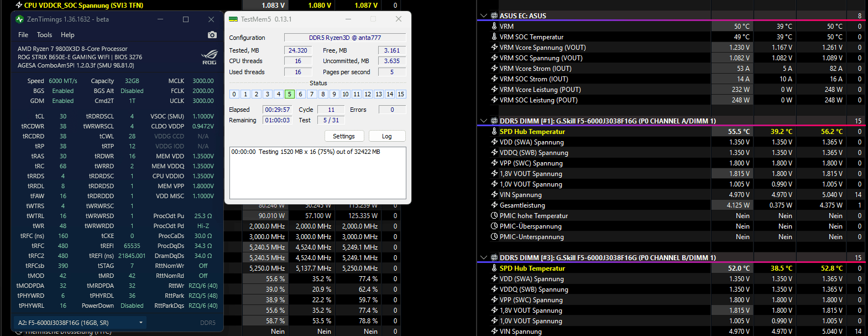Collapse the DDR5 DIMM [#1] sensor group
Image resolution: width=868 pixels, height=336 pixels.
[484, 121]
